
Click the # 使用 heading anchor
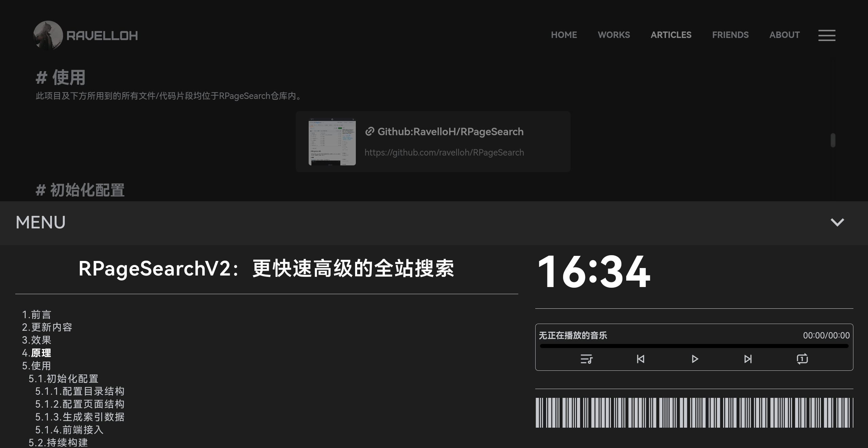point(61,78)
